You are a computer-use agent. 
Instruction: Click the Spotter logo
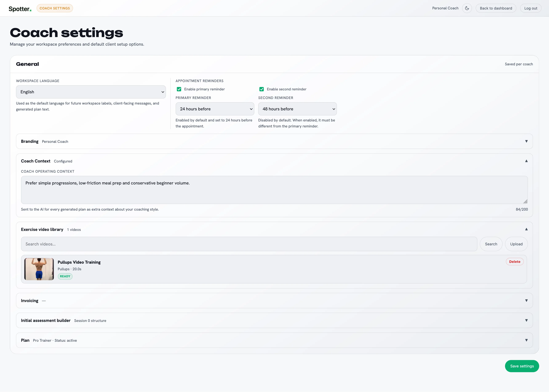click(20, 9)
